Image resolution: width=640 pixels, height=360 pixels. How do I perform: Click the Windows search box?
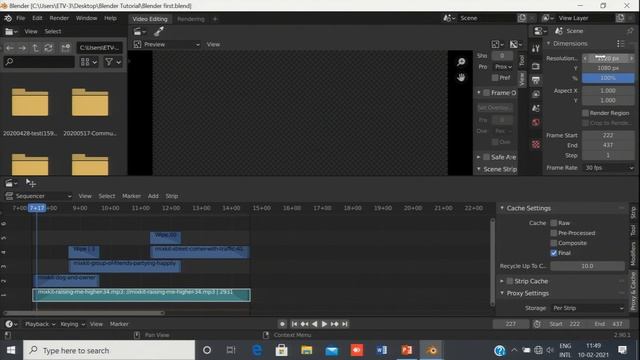109,350
